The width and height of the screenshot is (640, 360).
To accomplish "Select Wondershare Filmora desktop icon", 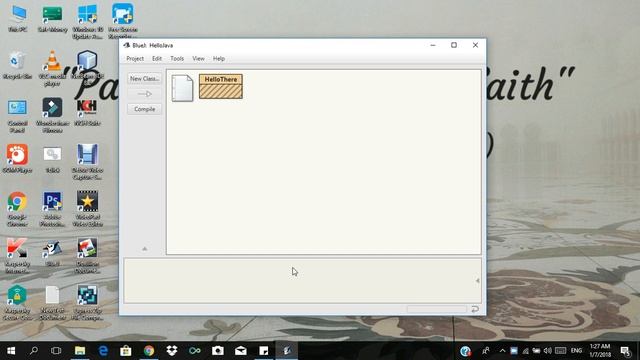I will 52,115.
